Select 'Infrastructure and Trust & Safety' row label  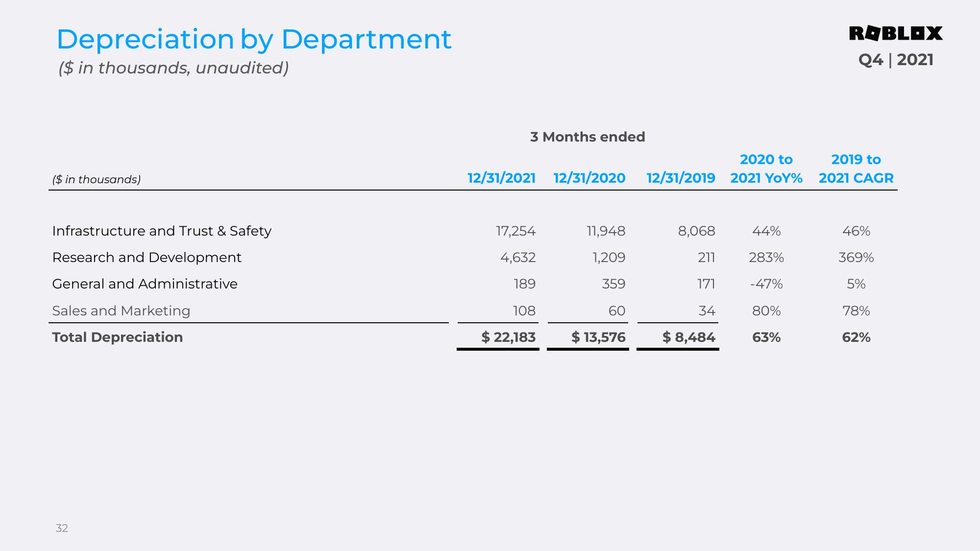point(162,231)
